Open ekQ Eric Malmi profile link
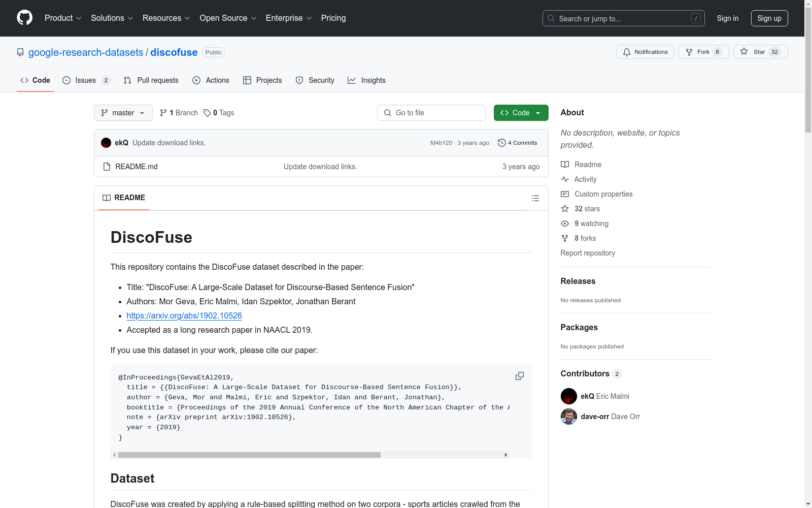The image size is (812, 508). 605,396
